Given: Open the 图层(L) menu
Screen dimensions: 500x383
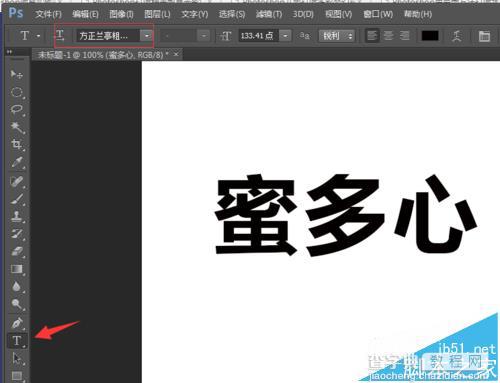Looking at the screenshot, I should (157, 14).
